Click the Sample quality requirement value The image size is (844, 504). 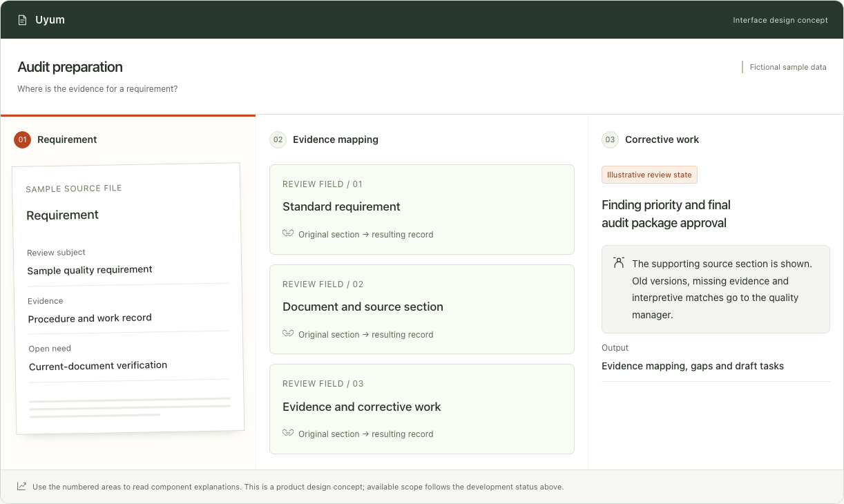(90, 270)
